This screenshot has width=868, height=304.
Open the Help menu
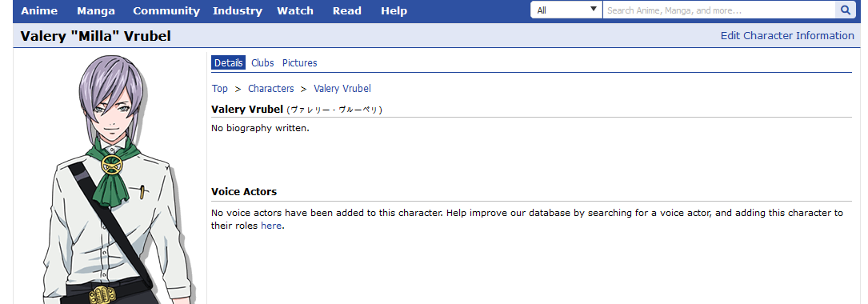(394, 10)
